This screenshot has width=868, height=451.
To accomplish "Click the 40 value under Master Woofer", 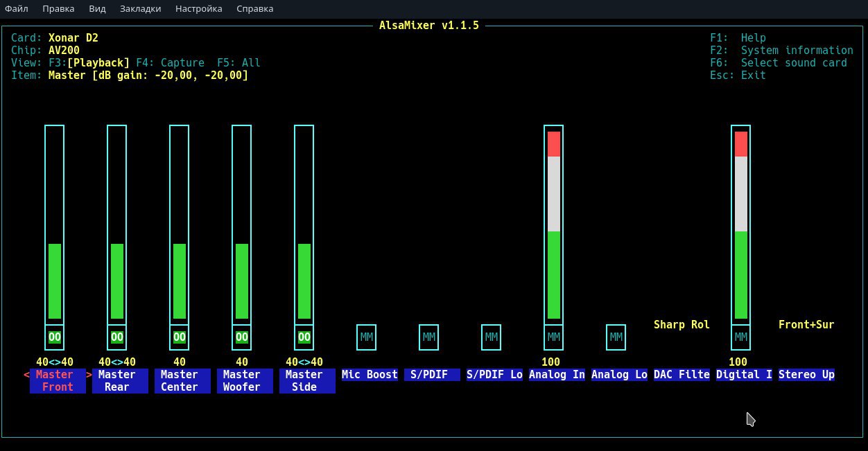I will [242, 362].
